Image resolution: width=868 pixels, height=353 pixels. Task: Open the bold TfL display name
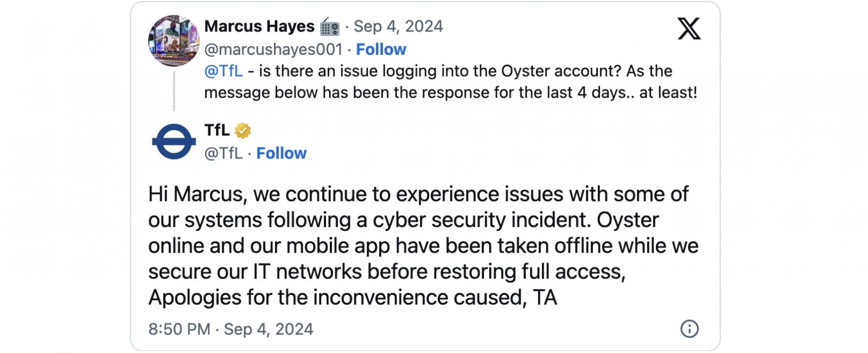click(x=217, y=130)
